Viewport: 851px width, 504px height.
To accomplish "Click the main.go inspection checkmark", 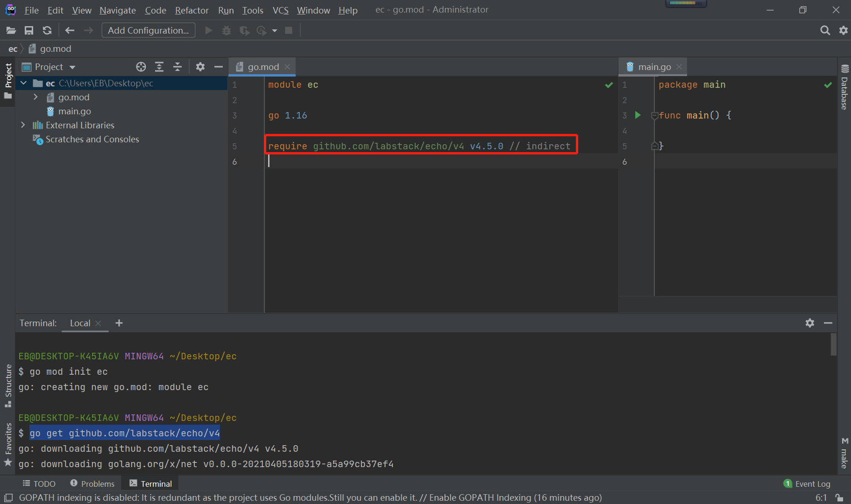I will click(x=828, y=85).
